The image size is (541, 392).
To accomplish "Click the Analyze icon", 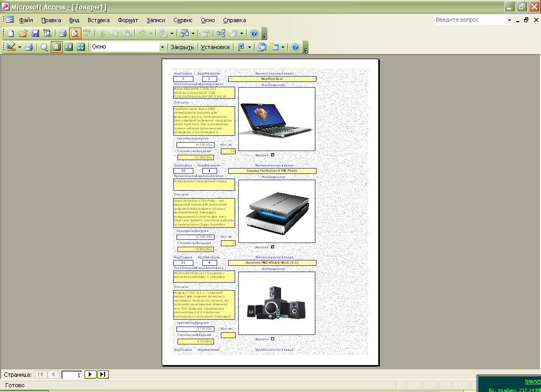I will click(184, 33).
